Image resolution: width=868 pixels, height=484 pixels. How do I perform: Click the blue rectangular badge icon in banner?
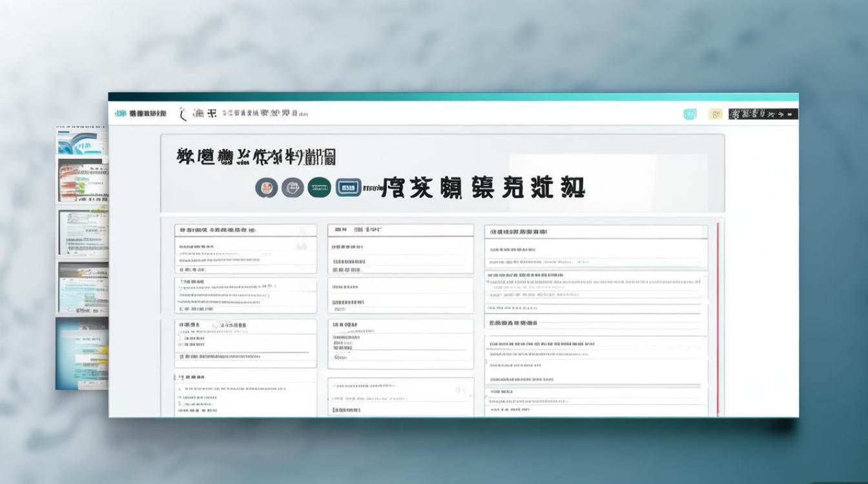pos(347,188)
